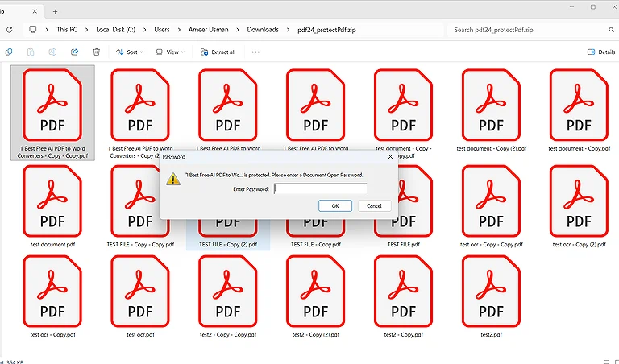
Task: Click the search magnifier icon
Action: click(x=611, y=30)
